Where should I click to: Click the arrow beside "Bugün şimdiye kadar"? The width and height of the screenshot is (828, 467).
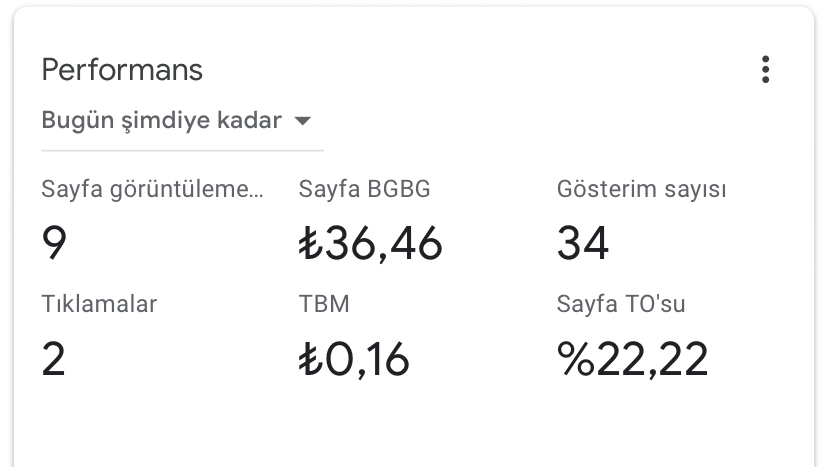tap(302, 122)
